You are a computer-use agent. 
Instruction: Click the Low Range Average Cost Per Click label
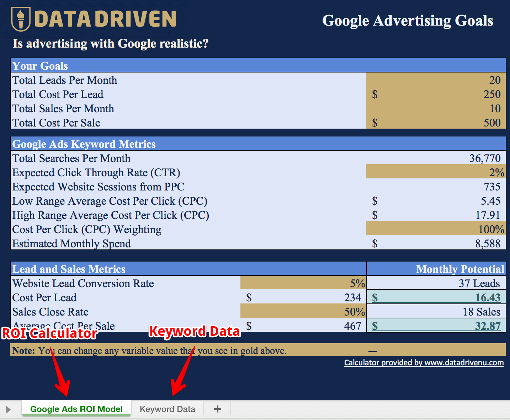click(x=110, y=201)
